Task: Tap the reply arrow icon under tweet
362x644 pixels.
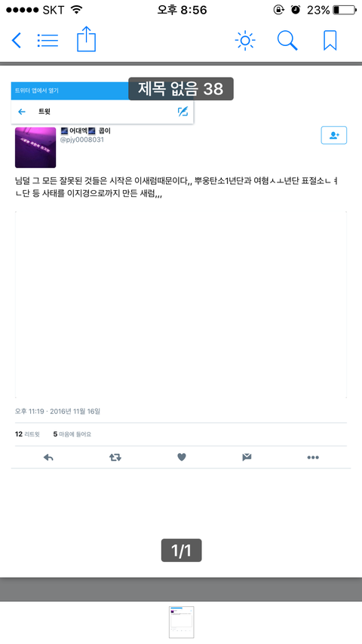Action: pos(48,457)
